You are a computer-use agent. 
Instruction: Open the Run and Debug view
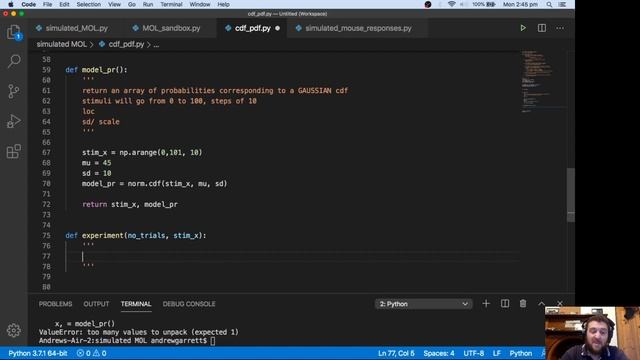13,121
